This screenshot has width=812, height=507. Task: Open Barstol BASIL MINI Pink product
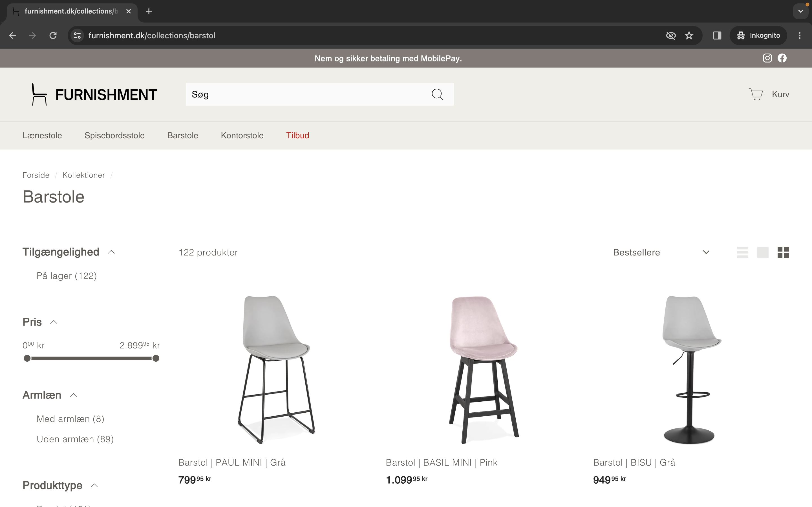[x=441, y=462]
